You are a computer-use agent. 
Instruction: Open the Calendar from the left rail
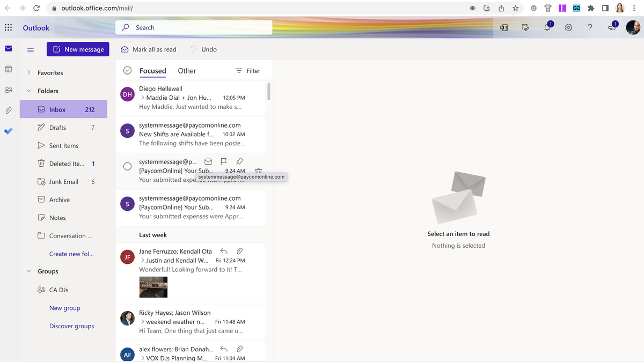click(8, 69)
